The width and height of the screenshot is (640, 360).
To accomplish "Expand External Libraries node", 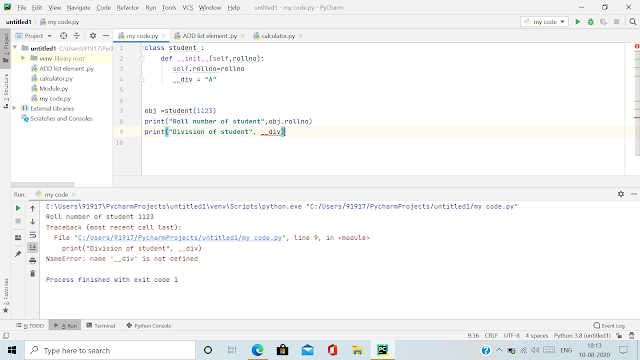I will pos(15,108).
